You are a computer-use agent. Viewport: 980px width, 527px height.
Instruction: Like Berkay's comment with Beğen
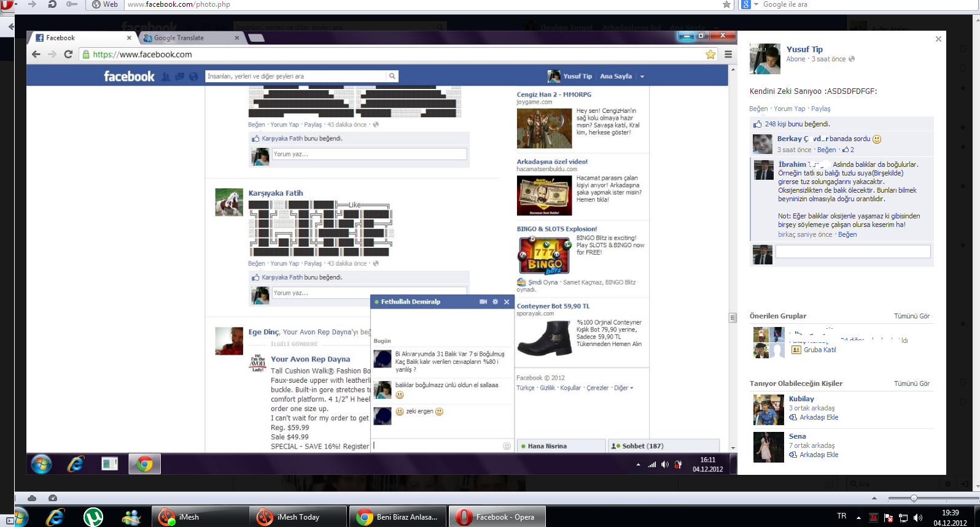[826, 150]
